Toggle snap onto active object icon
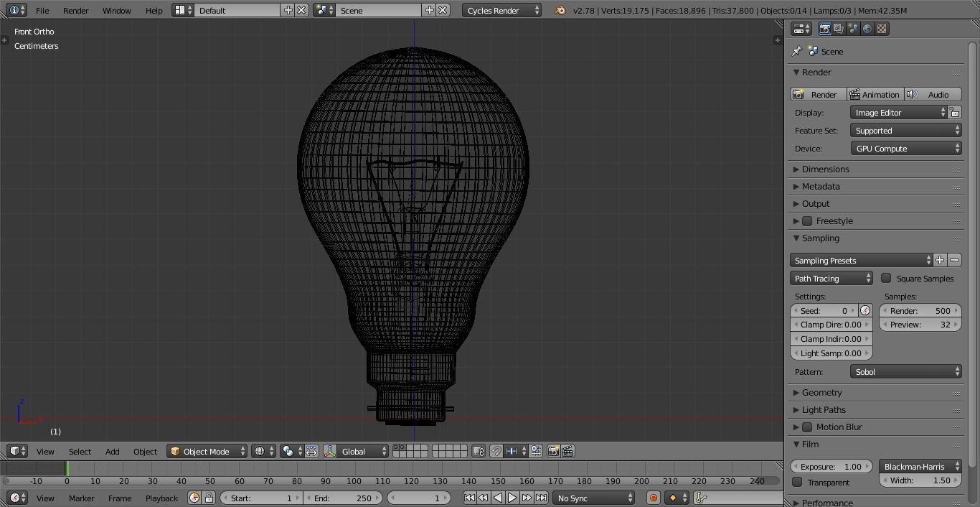The image size is (980, 507). click(535, 451)
